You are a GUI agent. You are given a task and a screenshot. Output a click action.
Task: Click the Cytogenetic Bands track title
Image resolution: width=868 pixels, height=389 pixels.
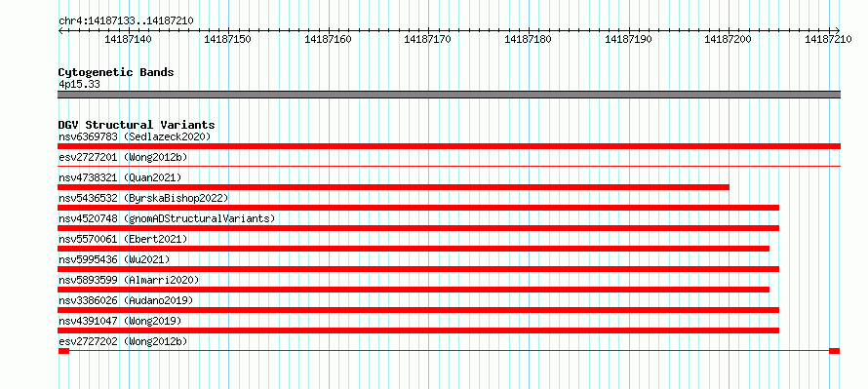[x=116, y=72]
